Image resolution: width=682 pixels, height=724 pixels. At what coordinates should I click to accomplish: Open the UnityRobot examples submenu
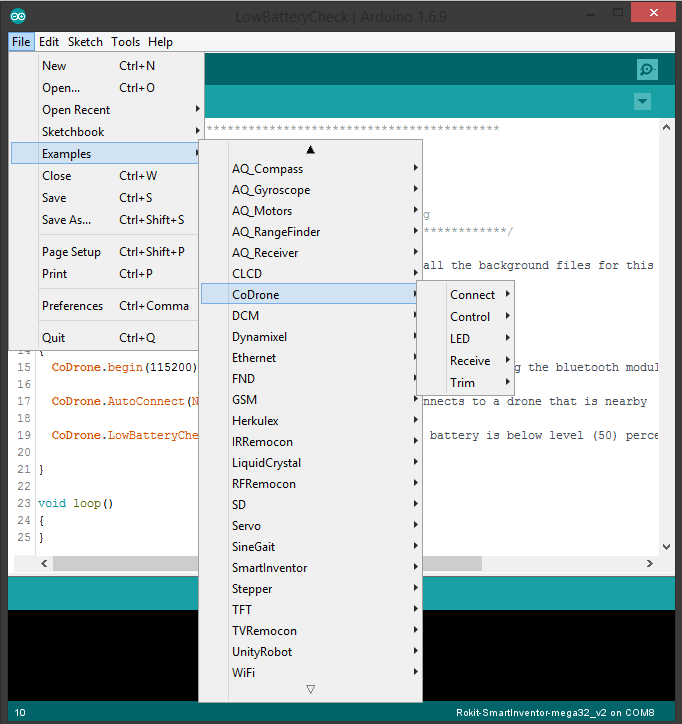(x=310, y=652)
